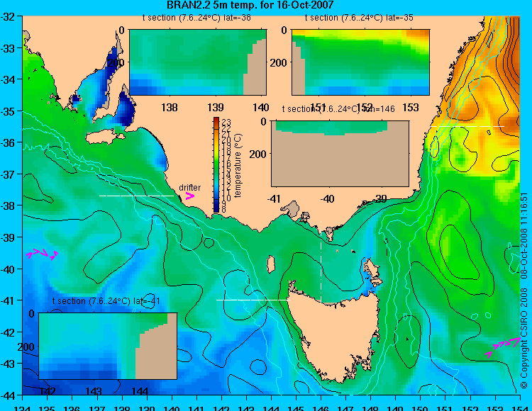Image resolution: width=532 pixels, height=411 pixels.
Task: Click the "drifter" legend label
Action: pos(189,187)
